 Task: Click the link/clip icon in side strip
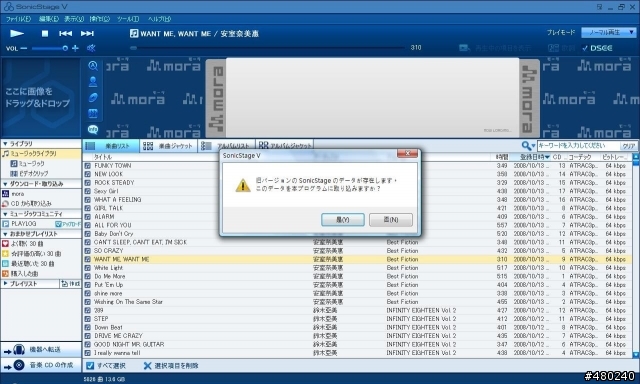click(93, 98)
